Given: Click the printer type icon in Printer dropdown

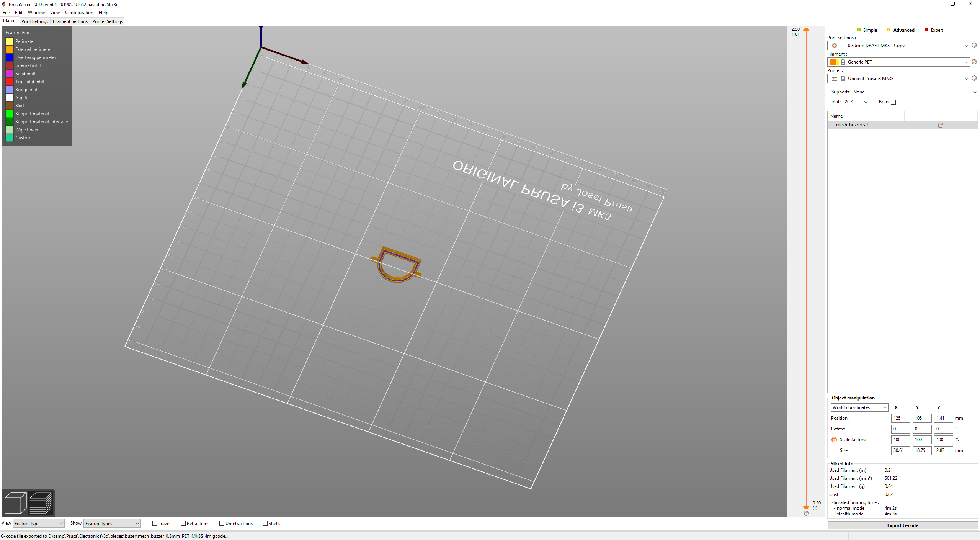Looking at the screenshot, I should [x=835, y=79].
